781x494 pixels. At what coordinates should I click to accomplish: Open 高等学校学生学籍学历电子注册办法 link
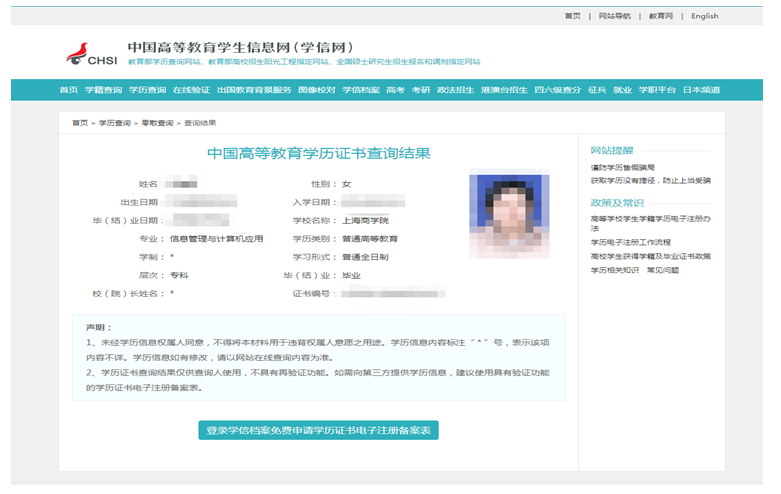pos(651,223)
